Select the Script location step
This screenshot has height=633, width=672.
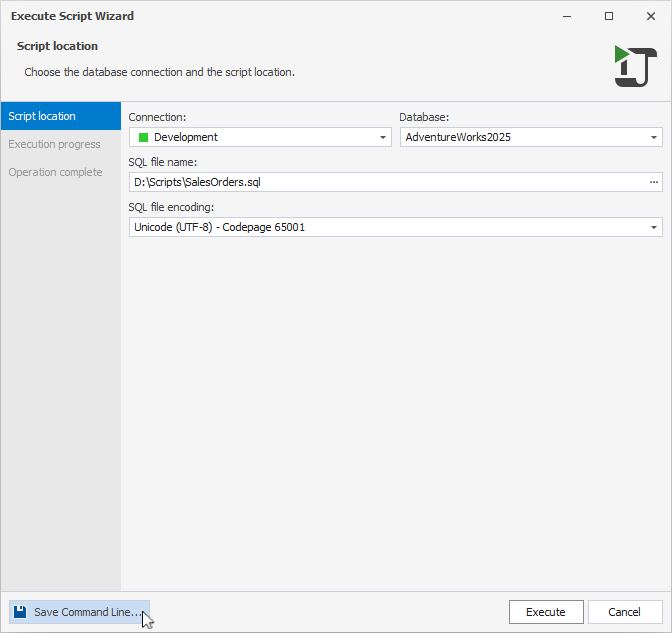pyautogui.click(x=61, y=116)
